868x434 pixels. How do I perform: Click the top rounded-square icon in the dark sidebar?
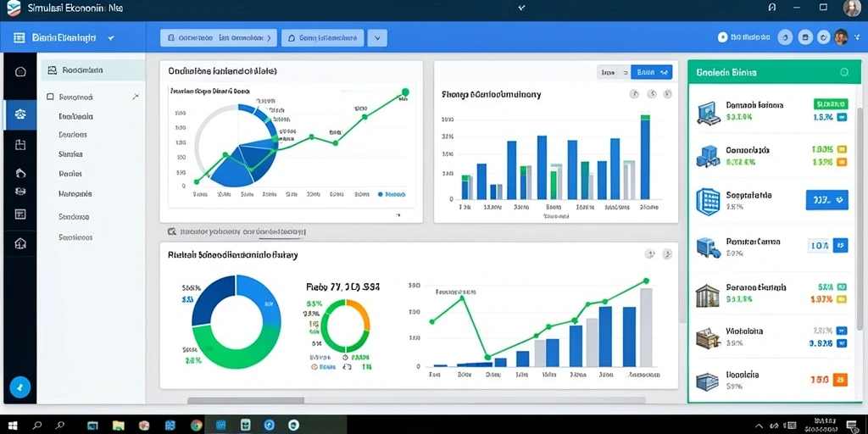[x=20, y=71]
